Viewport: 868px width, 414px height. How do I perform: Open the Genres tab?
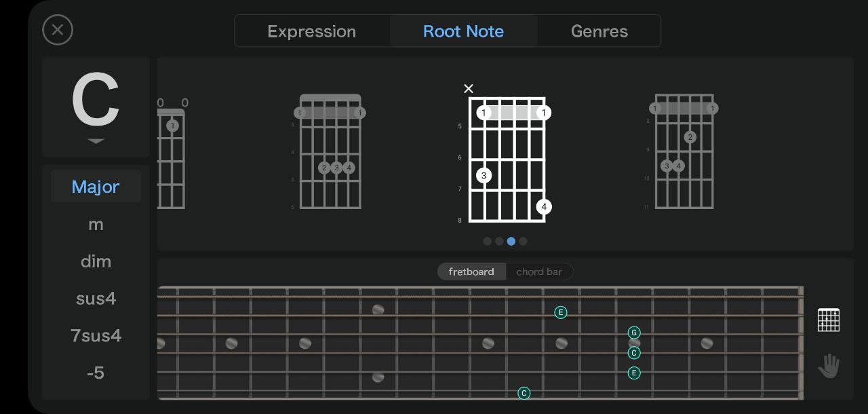[599, 31]
